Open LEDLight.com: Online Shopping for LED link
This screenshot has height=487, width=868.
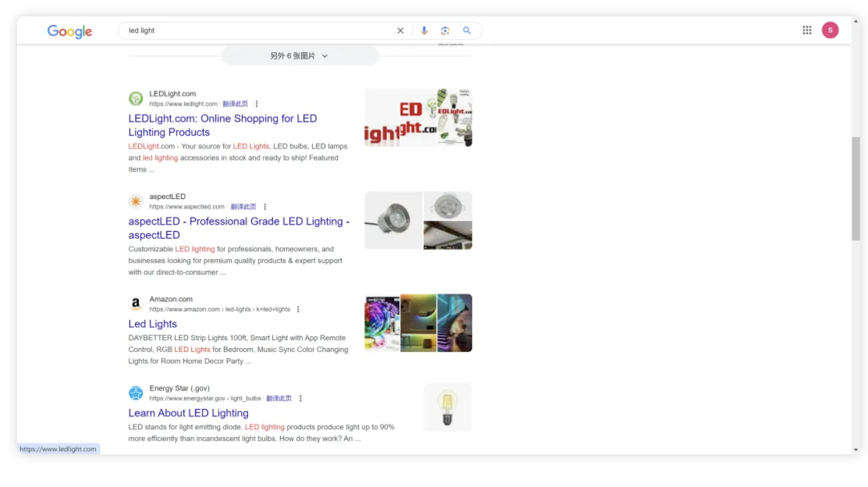(223, 125)
